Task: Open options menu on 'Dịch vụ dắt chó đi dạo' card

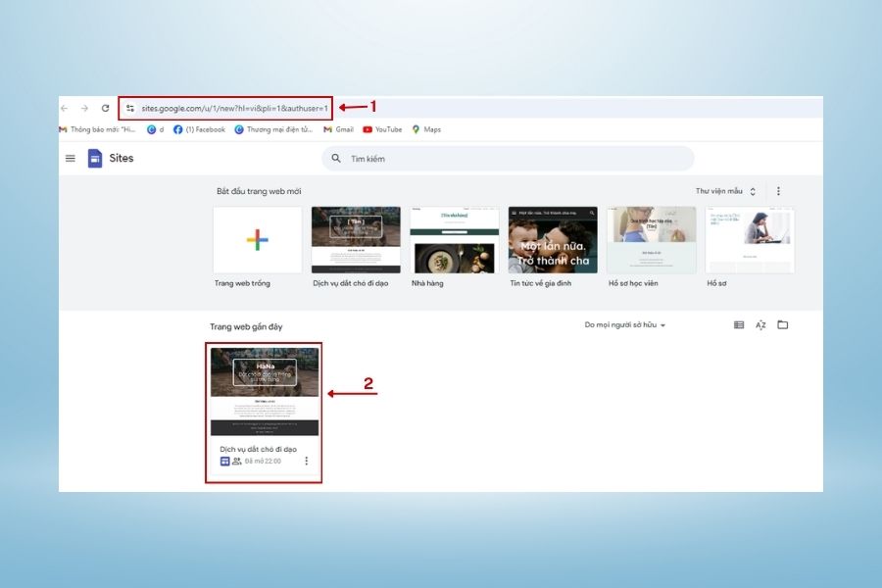Action: coord(306,461)
